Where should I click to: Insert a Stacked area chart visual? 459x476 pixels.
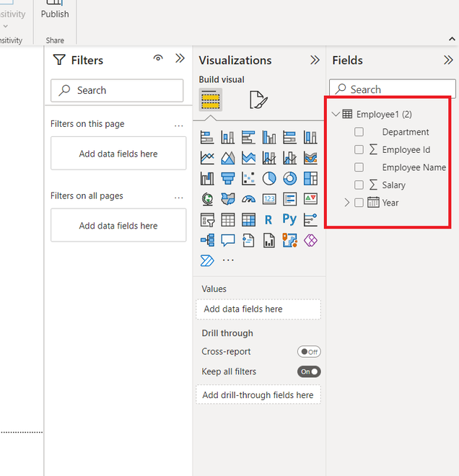click(248, 158)
